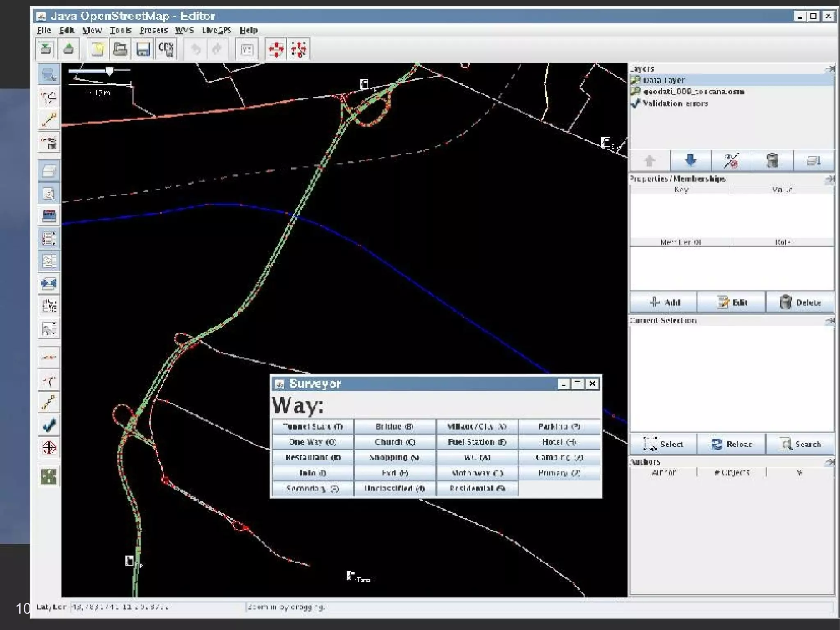Viewport: 840px width, 630px height.
Task: Toggle the Validator checkmark panel in sidebar
Action: point(49,425)
